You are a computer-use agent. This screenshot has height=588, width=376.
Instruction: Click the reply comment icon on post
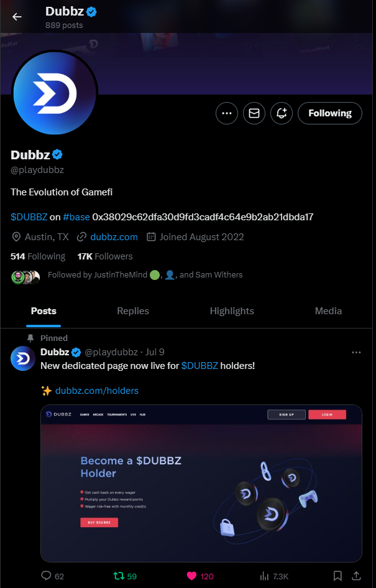[x=46, y=576]
